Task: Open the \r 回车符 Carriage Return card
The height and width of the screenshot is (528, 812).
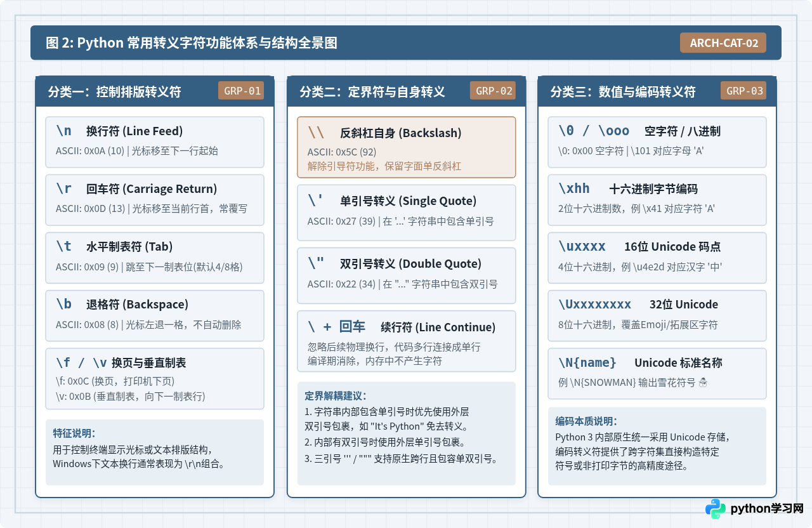Action: pyautogui.click(x=155, y=200)
